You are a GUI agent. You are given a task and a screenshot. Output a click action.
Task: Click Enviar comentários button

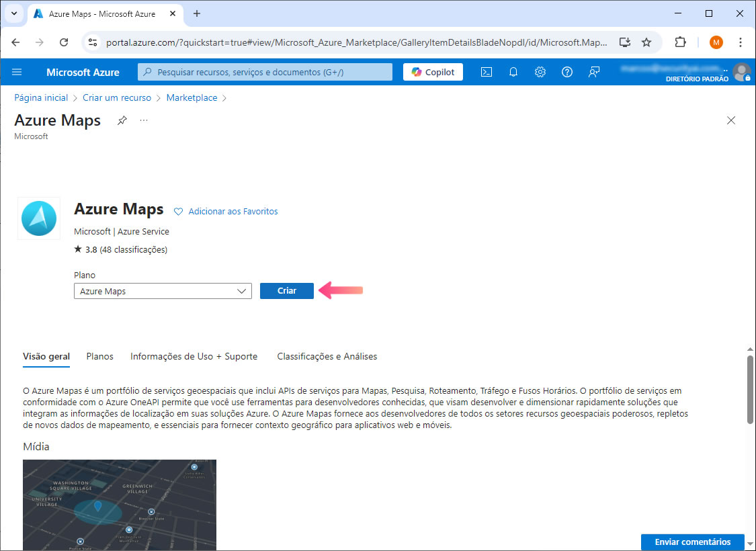coord(693,542)
